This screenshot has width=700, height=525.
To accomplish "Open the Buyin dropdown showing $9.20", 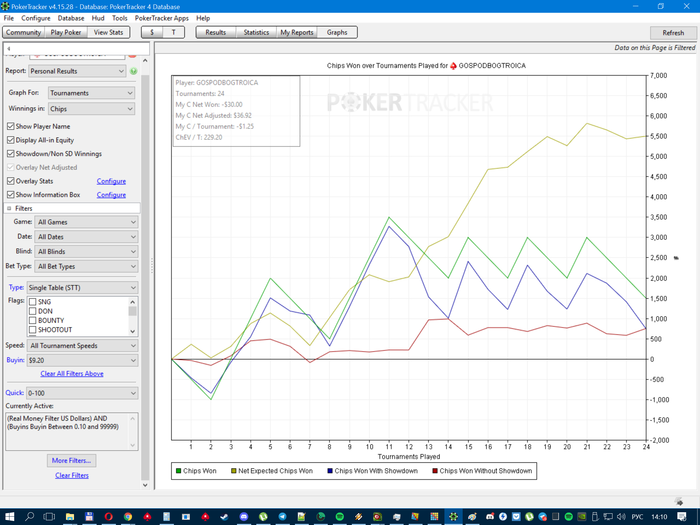I will tap(83, 360).
